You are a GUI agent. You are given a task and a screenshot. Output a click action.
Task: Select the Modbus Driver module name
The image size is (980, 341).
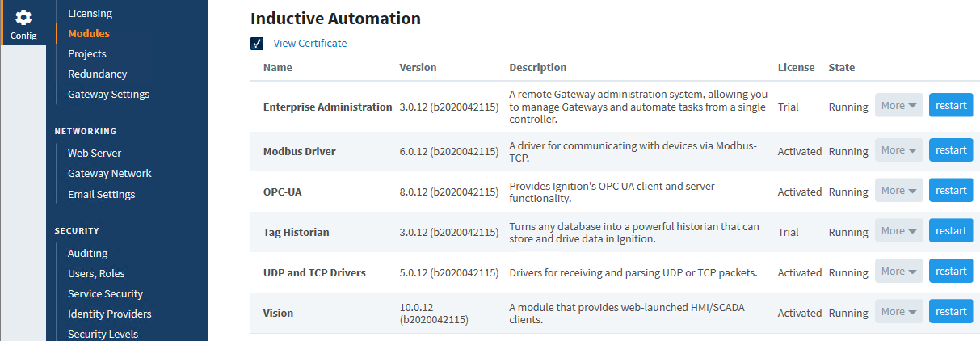tap(300, 151)
